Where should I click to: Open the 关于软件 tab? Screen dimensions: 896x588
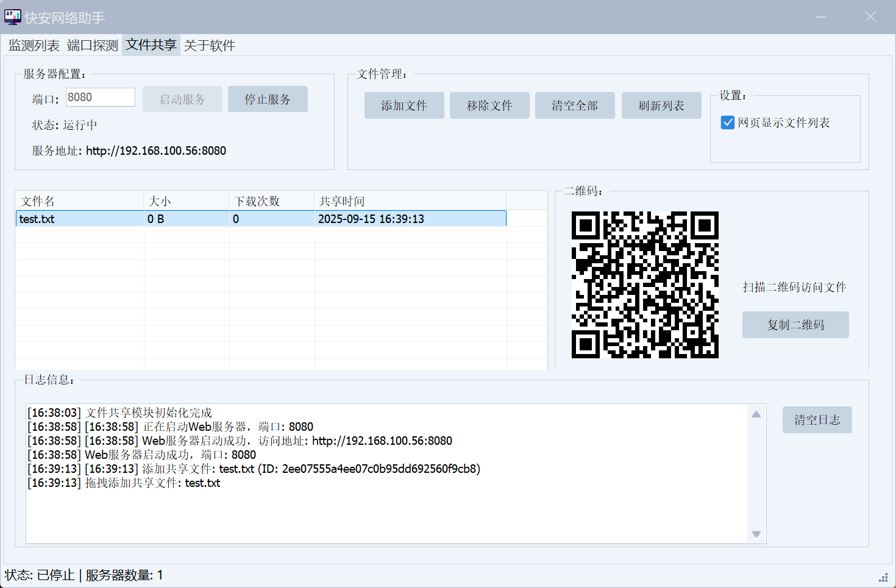pyautogui.click(x=210, y=46)
